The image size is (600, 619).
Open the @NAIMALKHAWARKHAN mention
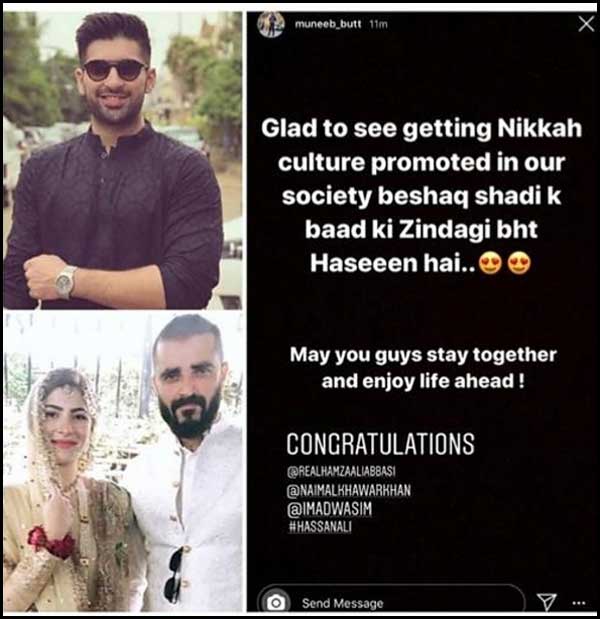[349, 490]
